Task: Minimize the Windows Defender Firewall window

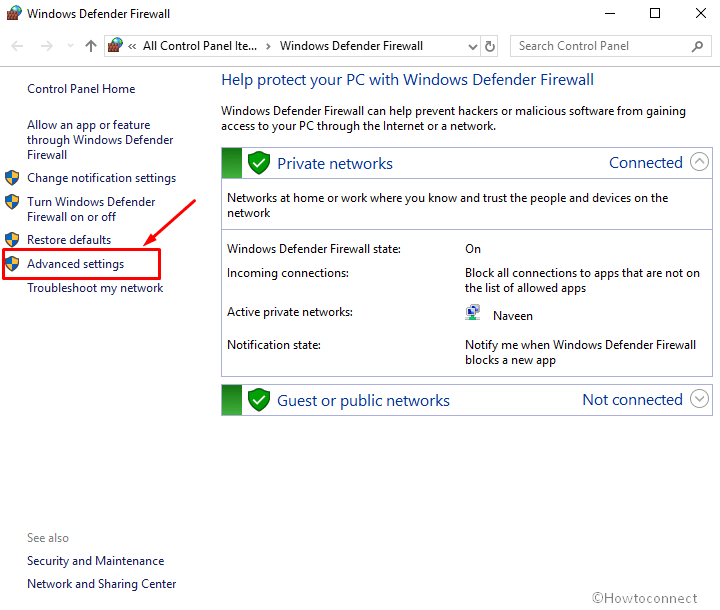Action: pos(610,13)
